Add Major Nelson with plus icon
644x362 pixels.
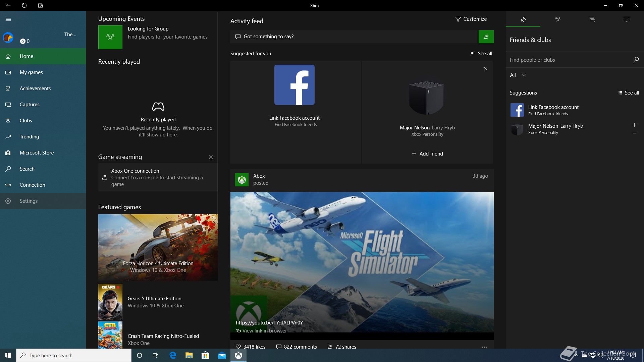[634, 125]
